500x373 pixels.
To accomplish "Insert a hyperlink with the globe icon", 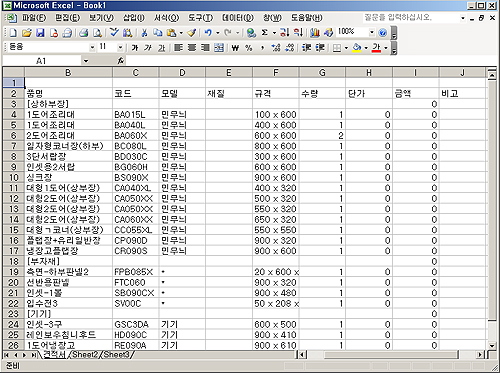I will pyautogui.click(x=251, y=32).
